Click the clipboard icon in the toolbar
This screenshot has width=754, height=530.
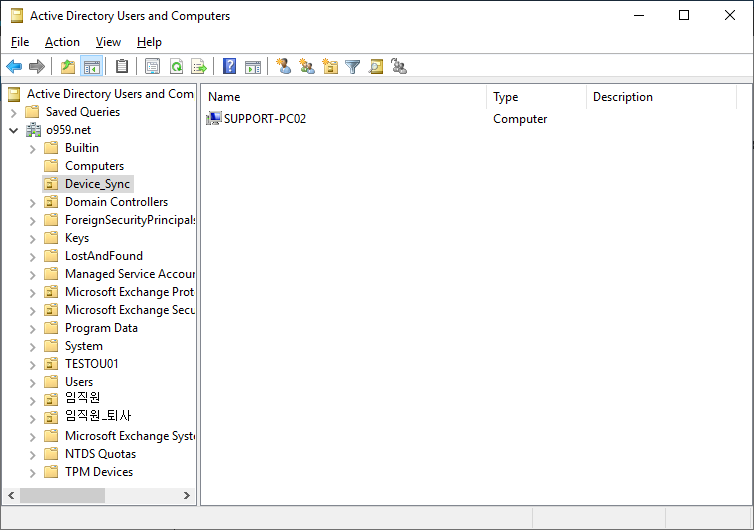point(122,66)
